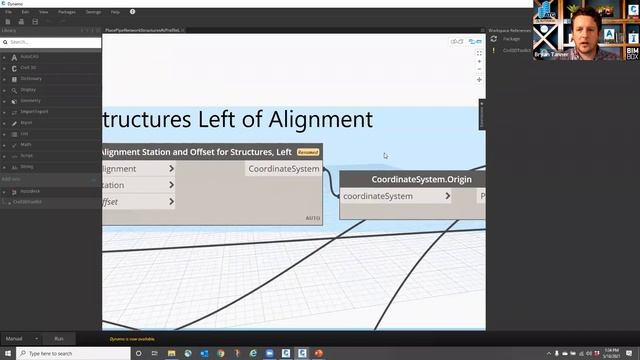640x360 pixels.
Task: Click the Civil 3D category icon
Action: 14,69
